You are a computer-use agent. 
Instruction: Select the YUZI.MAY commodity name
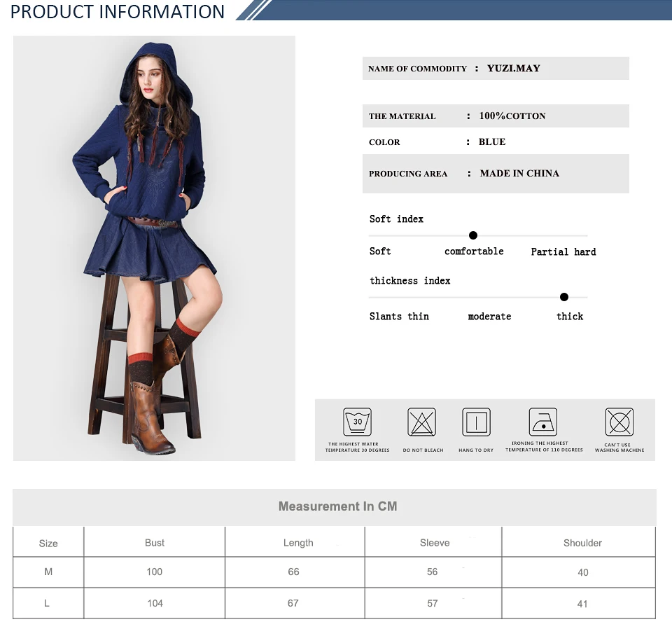tap(513, 68)
